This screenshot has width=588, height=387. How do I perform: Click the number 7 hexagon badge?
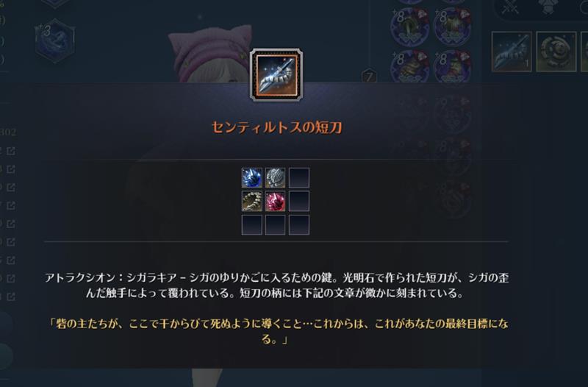coord(369,77)
